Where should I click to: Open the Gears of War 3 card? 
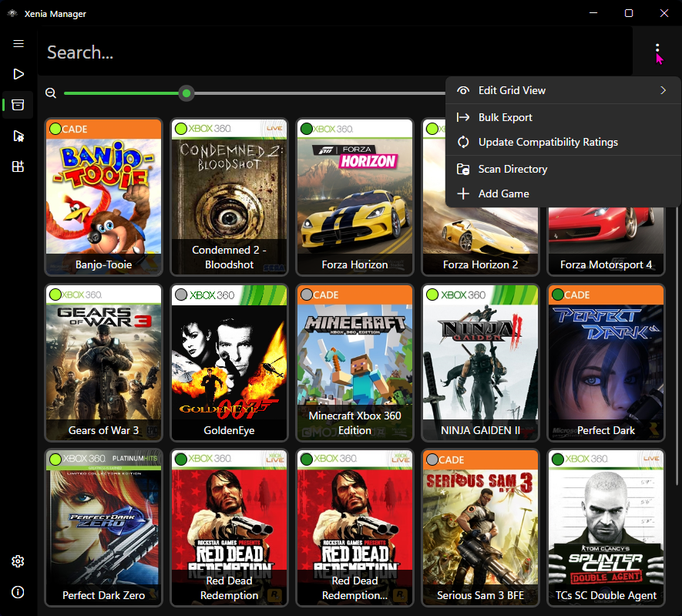click(103, 363)
